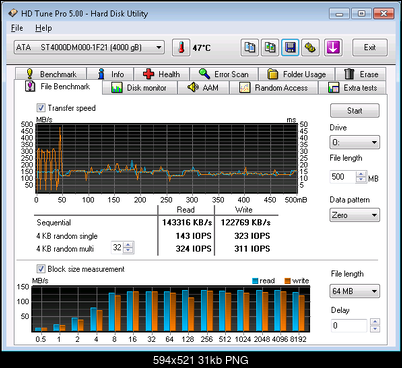402x368 pixels.
Task: Click the copy screenshot toolbar icon
Action: [270, 48]
